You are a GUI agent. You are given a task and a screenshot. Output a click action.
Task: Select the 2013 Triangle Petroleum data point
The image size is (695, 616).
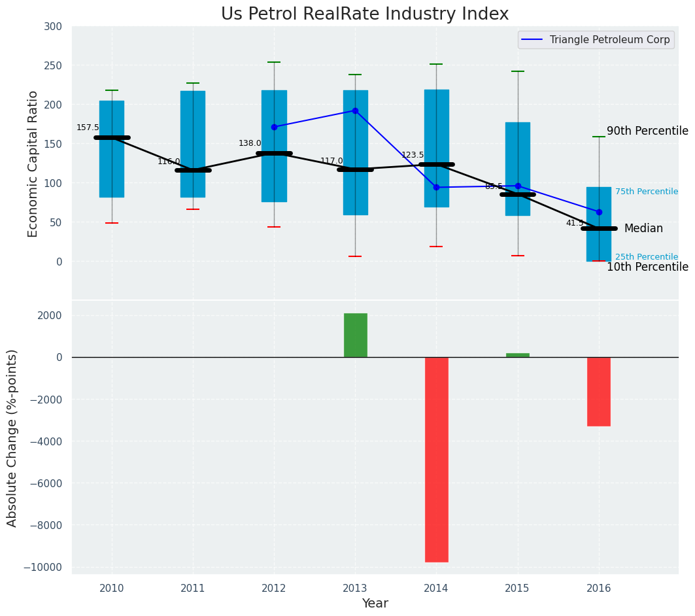click(355, 111)
